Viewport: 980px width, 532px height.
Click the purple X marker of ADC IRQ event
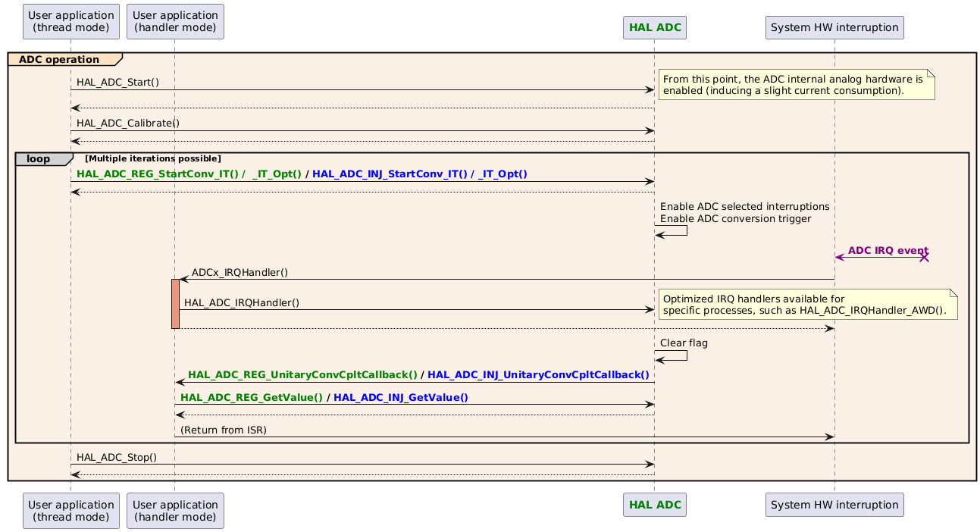click(924, 258)
